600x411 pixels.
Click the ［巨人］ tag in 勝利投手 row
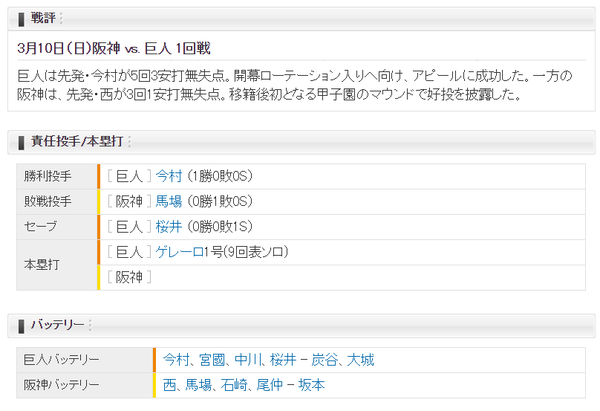[129, 176]
